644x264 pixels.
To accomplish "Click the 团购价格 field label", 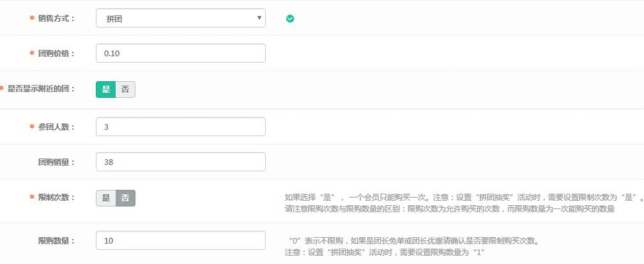I will (x=56, y=53).
